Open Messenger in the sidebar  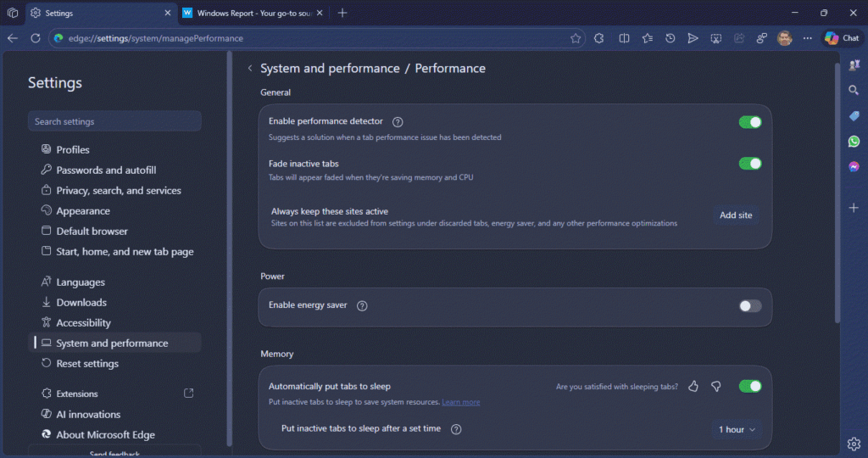click(854, 167)
